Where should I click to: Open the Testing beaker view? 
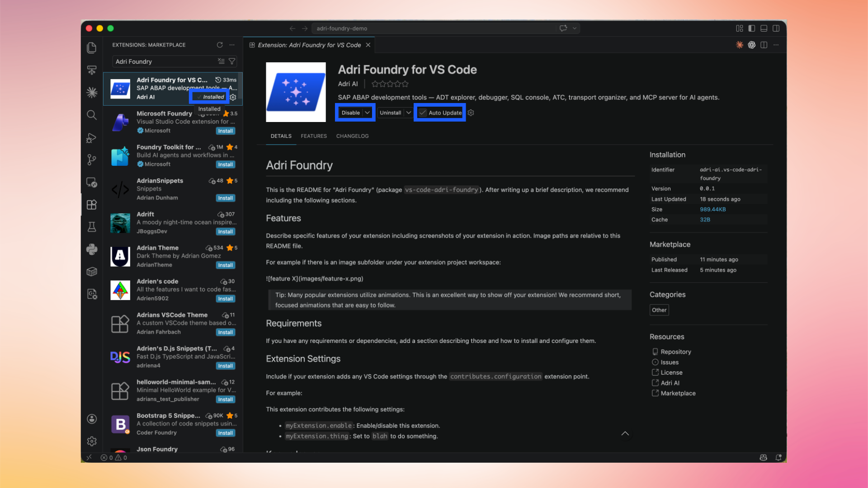click(x=92, y=227)
